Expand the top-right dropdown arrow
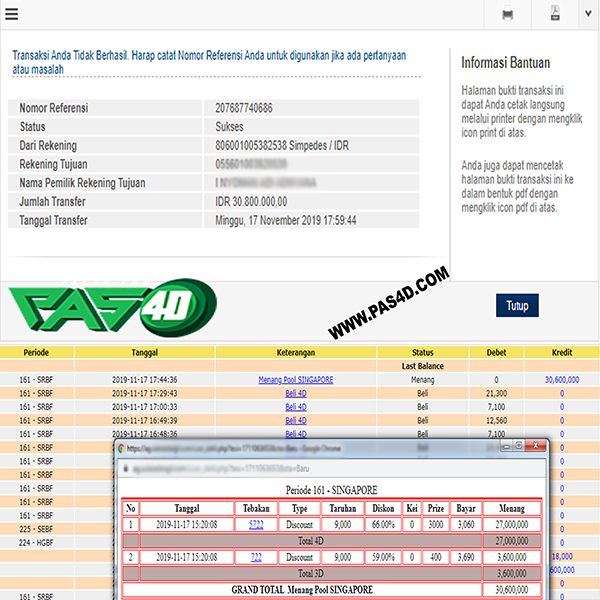 pos(588,14)
